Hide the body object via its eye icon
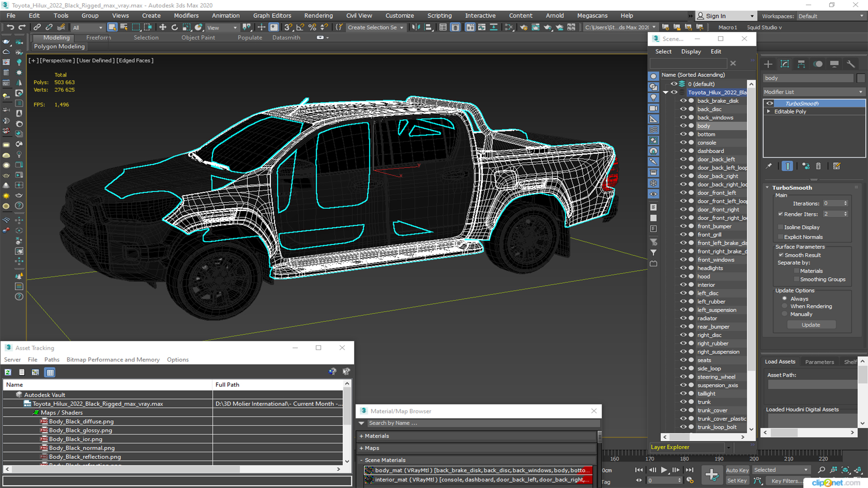The height and width of the screenshot is (488, 868). tap(683, 126)
